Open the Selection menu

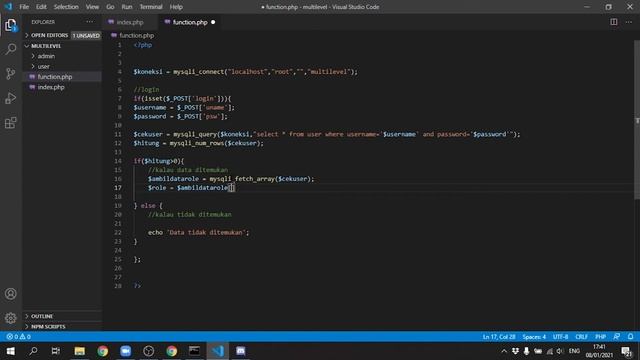66,7
